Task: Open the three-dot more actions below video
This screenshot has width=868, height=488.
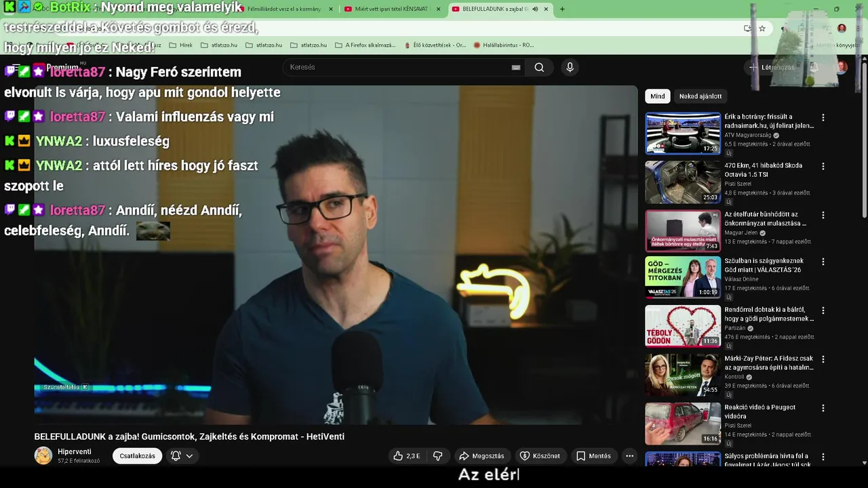Action: 629,456
